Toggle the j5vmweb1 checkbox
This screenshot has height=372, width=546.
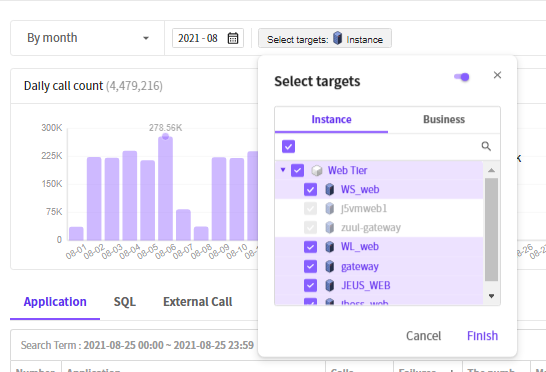click(x=310, y=209)
